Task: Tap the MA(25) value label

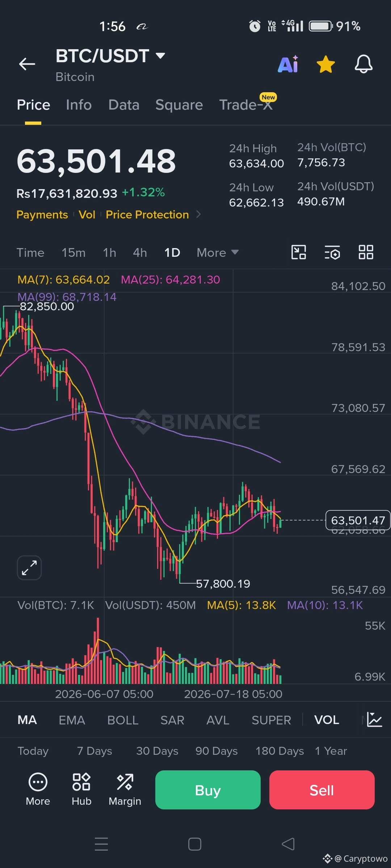Action: (x=171, y=280)
